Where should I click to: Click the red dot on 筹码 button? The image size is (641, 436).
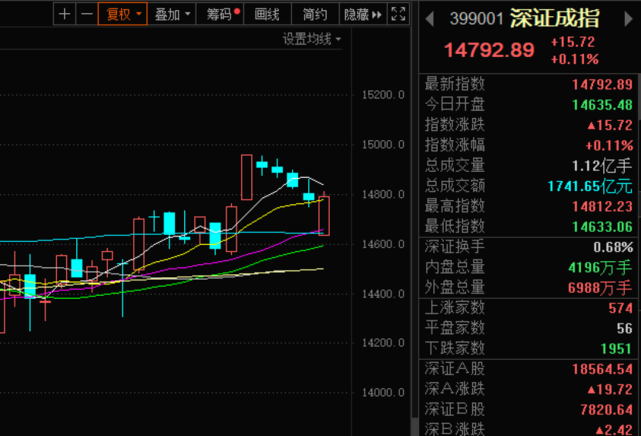tap(237, 11)
